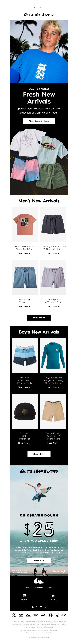Open the Facebook social icon

coord(37,606)
